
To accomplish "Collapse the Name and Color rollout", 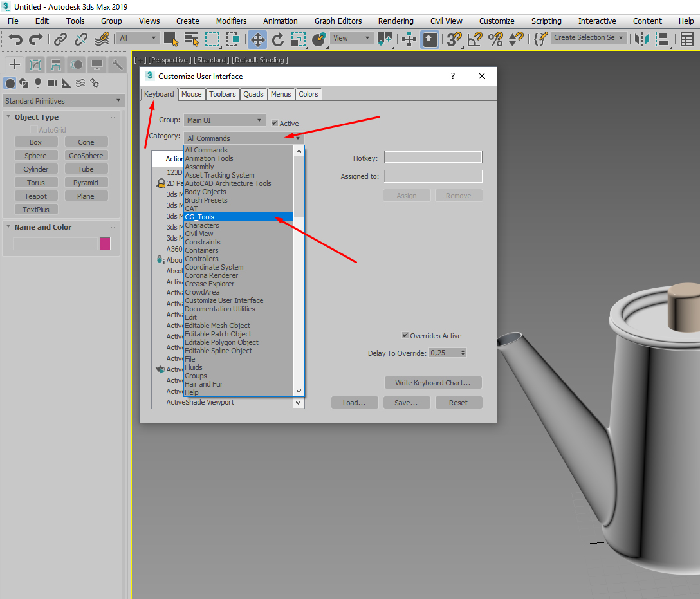I will (8, 226).
